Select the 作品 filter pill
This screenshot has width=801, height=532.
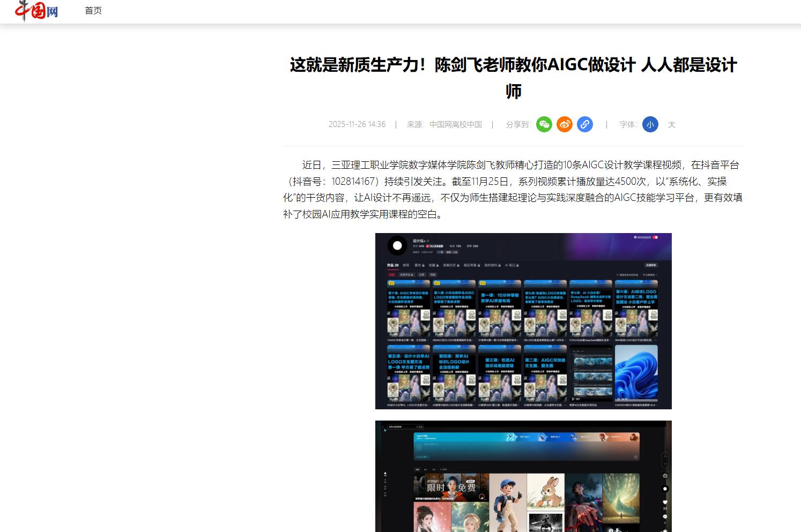coord(392,274)
